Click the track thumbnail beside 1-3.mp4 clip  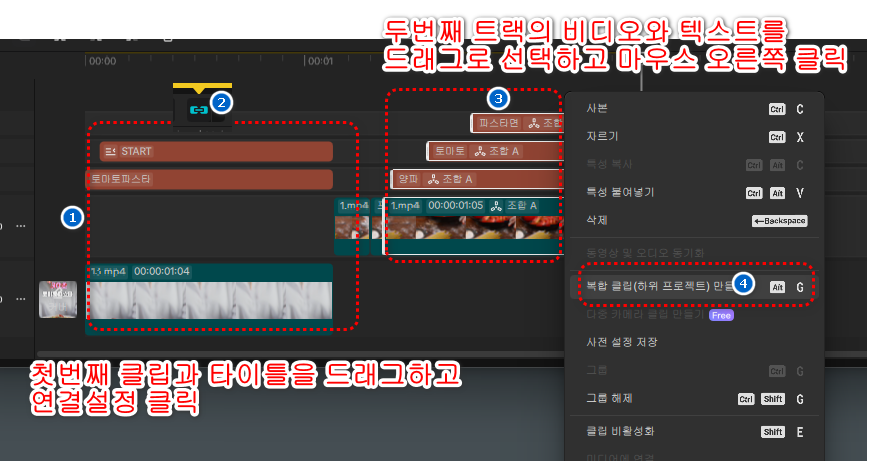pyautogui.click(x=58, y=298)
